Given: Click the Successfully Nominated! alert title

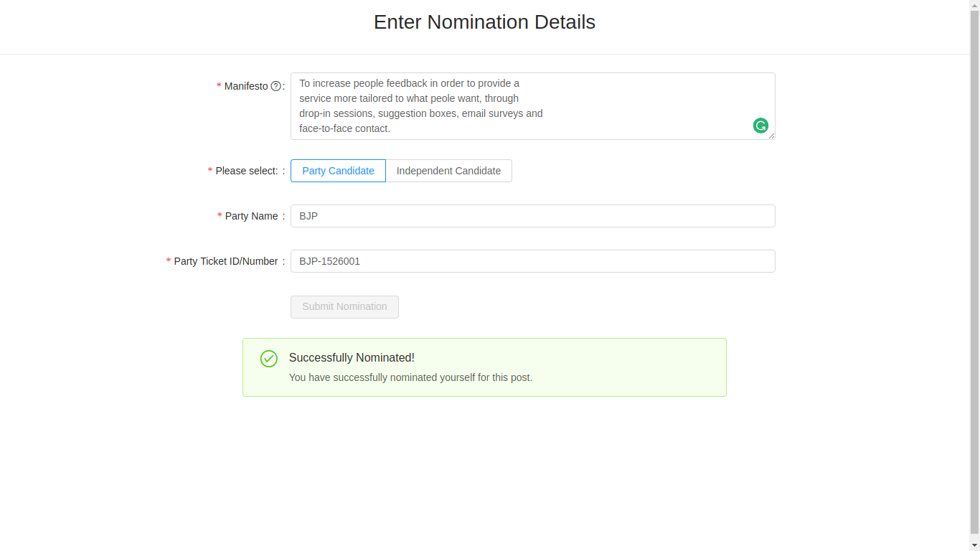Looking at the screenshot, I should 352,358.
